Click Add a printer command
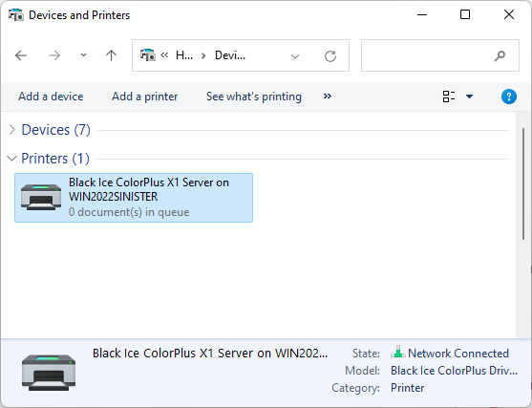 [145, 97]
